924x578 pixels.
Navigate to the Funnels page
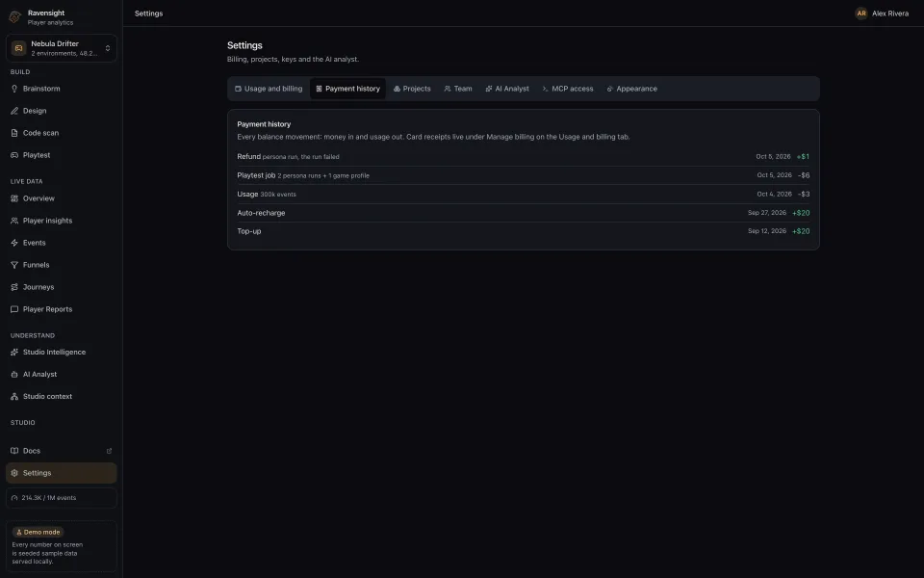click(x=62, y=265)
